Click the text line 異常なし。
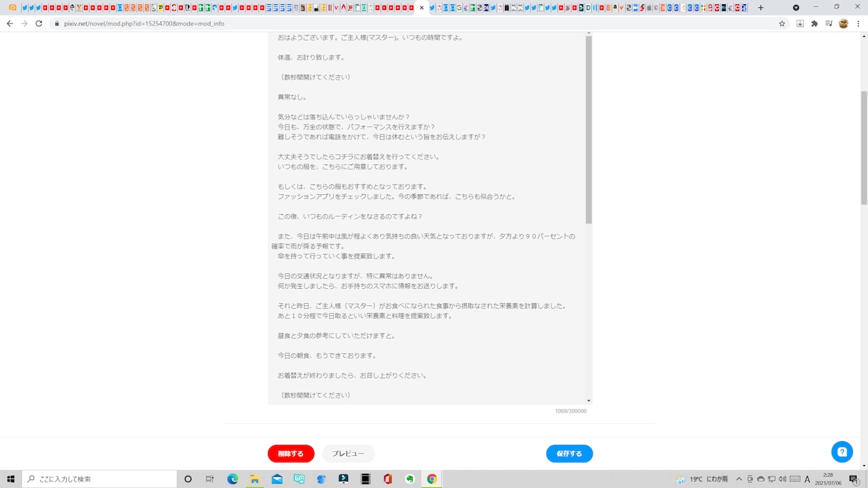Image resolution: width=868 pixels, height=488 pixels. [292, 97]
